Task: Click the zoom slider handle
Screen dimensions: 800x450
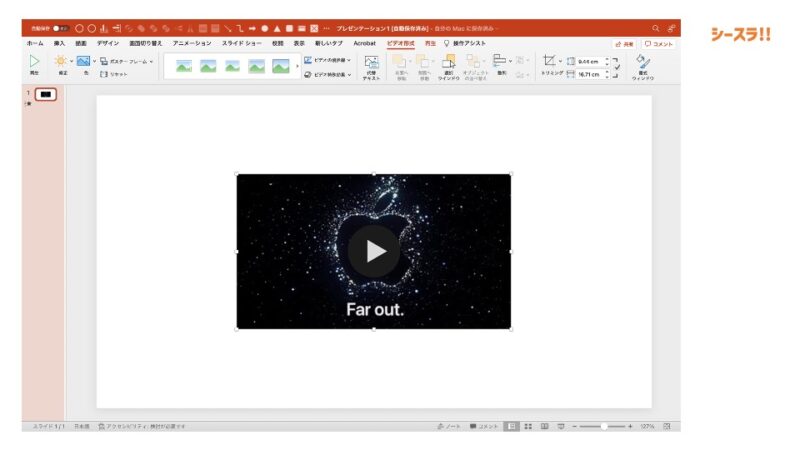Action: (x=604, y=426)
